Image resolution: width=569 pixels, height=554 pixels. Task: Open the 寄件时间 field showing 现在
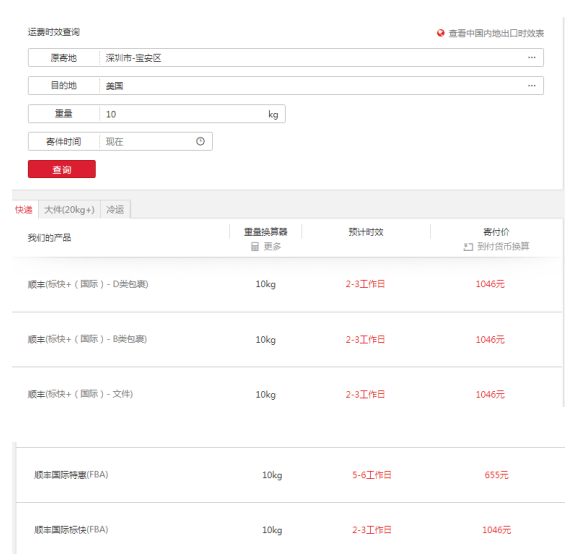120,141
